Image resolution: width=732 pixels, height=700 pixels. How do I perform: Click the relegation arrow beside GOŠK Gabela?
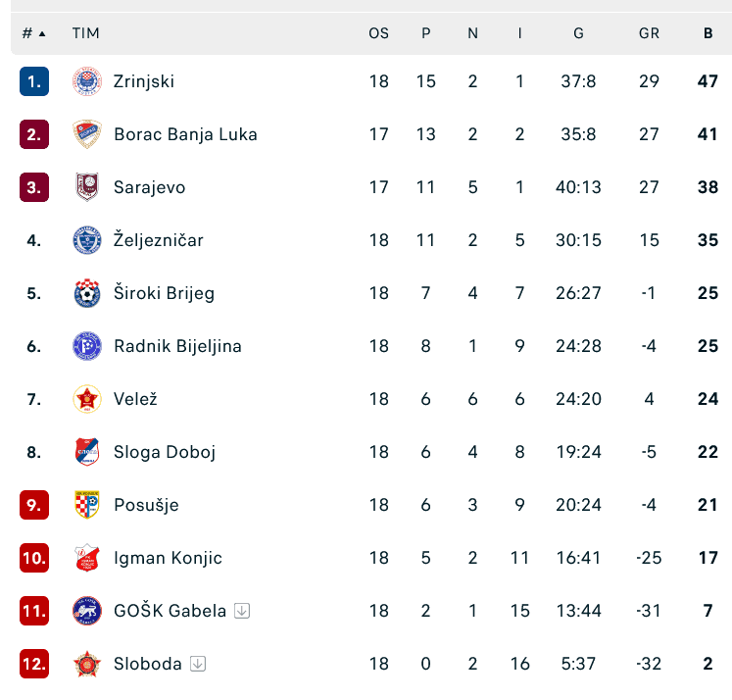tap(243, 611)
